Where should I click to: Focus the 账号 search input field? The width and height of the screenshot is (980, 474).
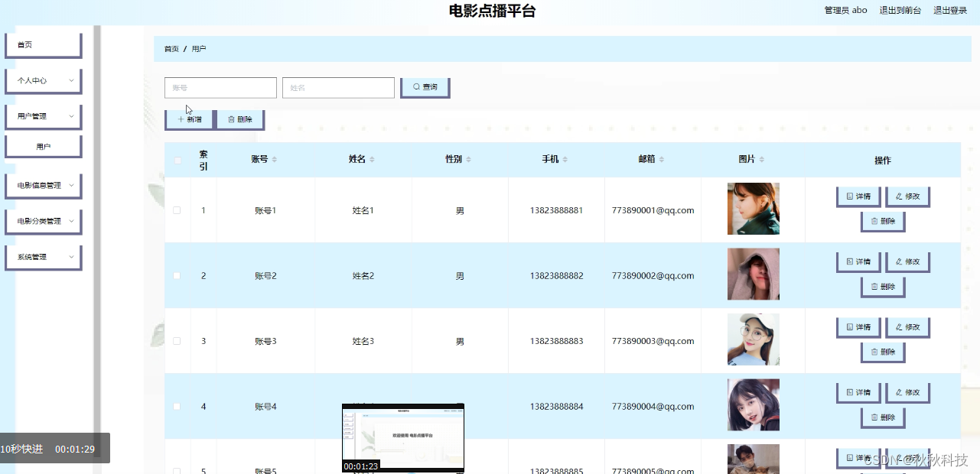[220, 88]
